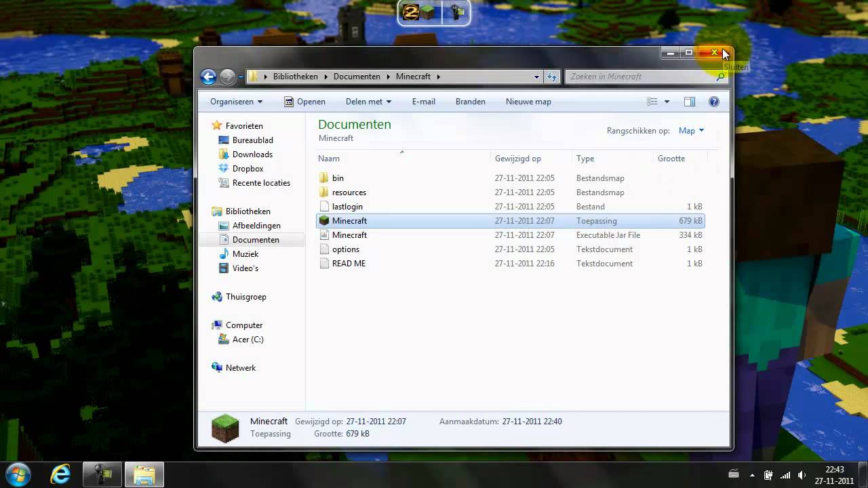Click the keyboard icon in the system tray
868x488 pixels.
pos(733,474)
